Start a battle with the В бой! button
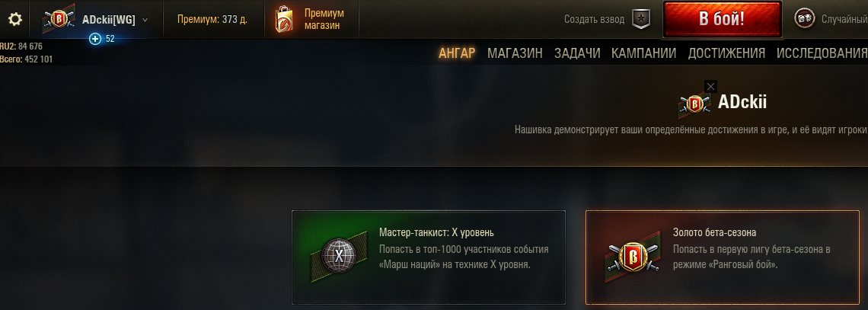Viewport: 868px width, 310px height. 722,19
